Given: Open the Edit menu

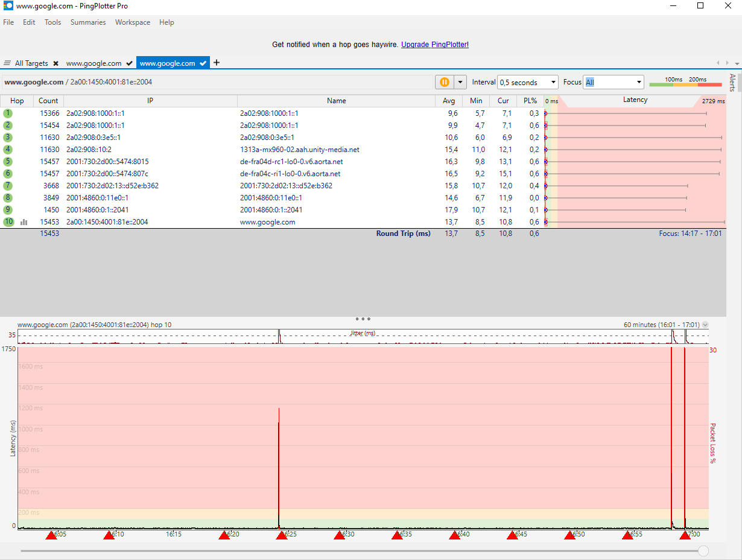Looking at the screenshot, I should click(29, 22).
